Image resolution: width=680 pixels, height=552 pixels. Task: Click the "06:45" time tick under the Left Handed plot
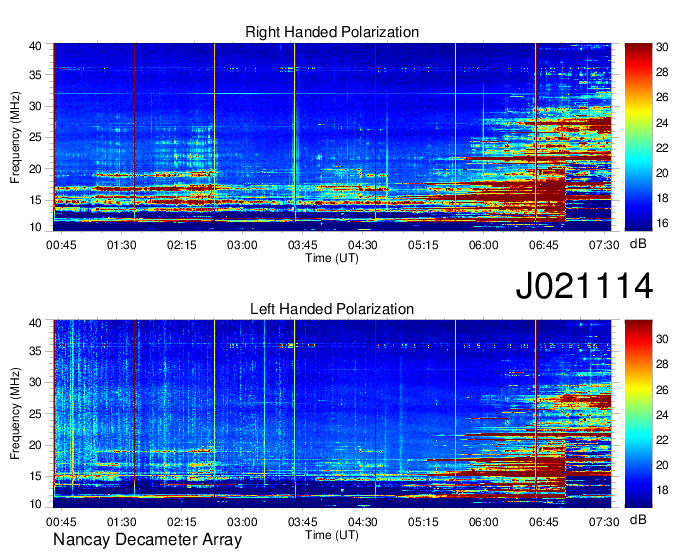543,522
